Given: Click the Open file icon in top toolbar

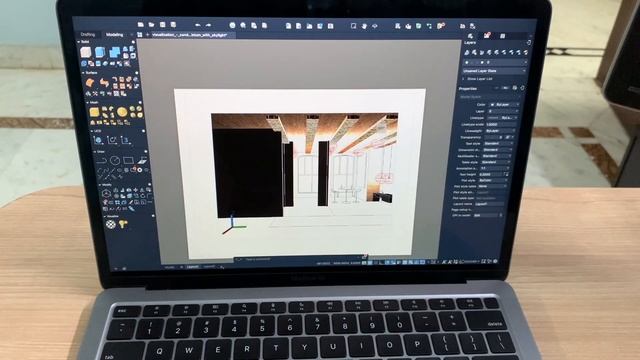Looking at the screenshot, I should [x=151, y=24].
